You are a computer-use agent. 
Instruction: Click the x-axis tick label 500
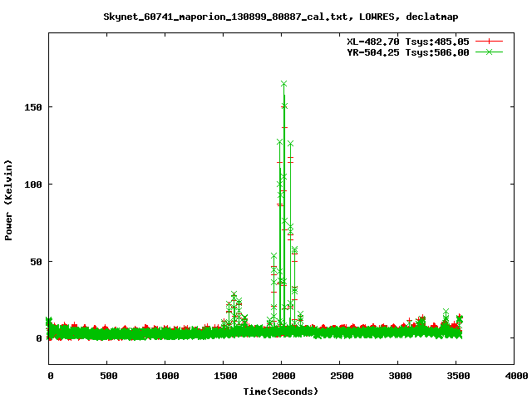[x=109, y=376]
